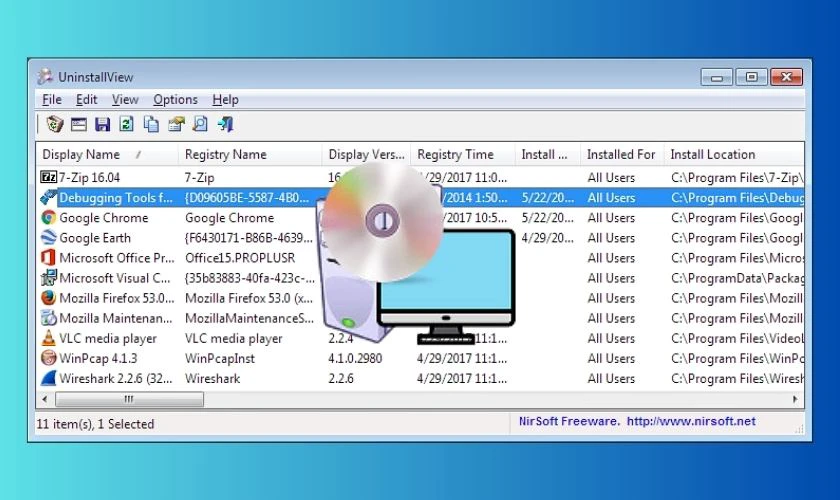The height and width of the screenshot is (500, 840).
Task: Click 'C:\ProgramData\Packag' install location
Action: (x=738, y=278)
